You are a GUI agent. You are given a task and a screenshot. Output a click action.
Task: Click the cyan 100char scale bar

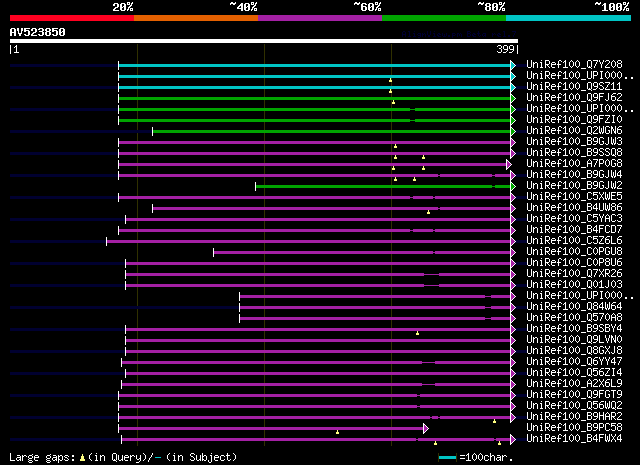447,458
